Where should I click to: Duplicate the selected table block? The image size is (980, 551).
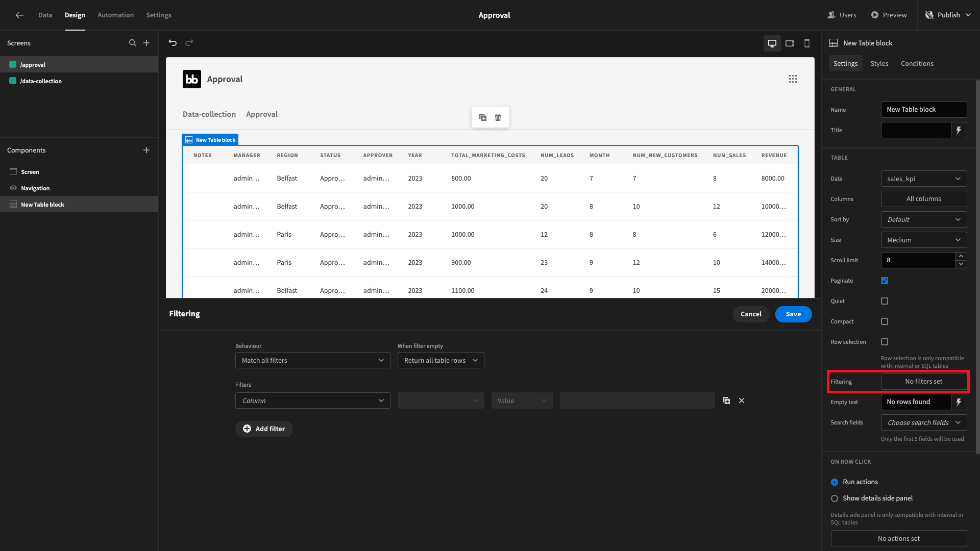coord(483,117)
